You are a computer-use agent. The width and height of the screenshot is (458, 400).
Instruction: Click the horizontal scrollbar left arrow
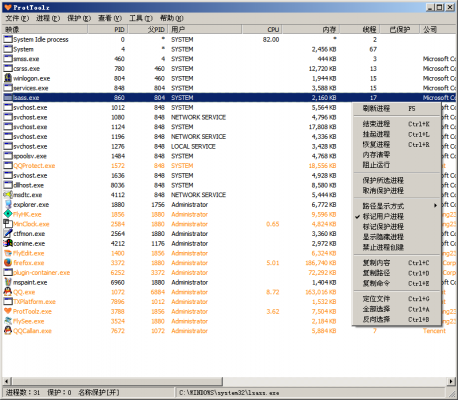(x=6, y=381)
